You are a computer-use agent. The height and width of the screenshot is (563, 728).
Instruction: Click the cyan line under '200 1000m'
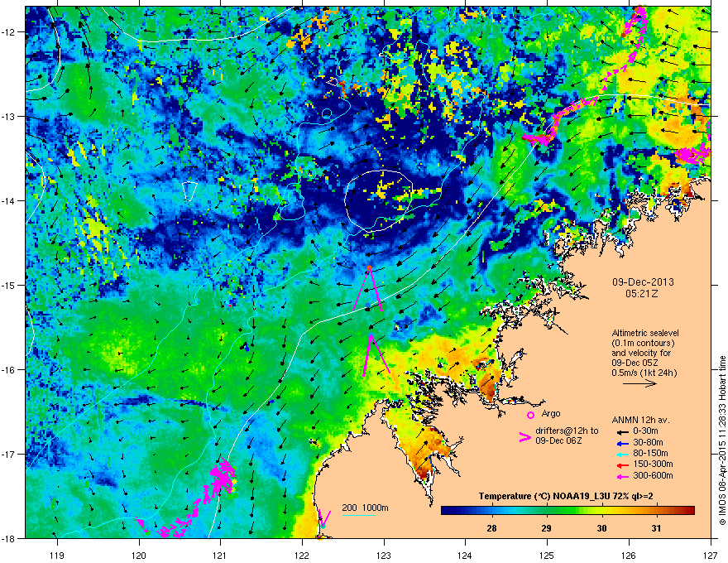click(358, 515)
